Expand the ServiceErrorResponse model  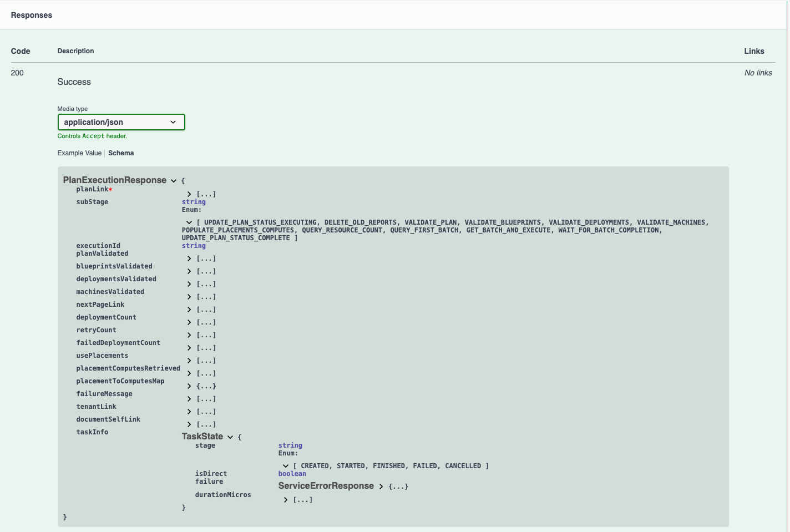[x=381, y=487]
